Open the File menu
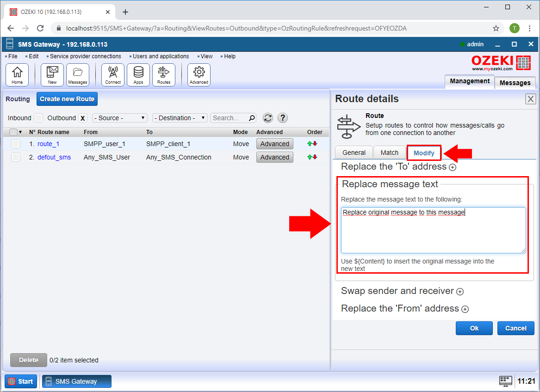540x392 pixels. [x=13, y=56]
